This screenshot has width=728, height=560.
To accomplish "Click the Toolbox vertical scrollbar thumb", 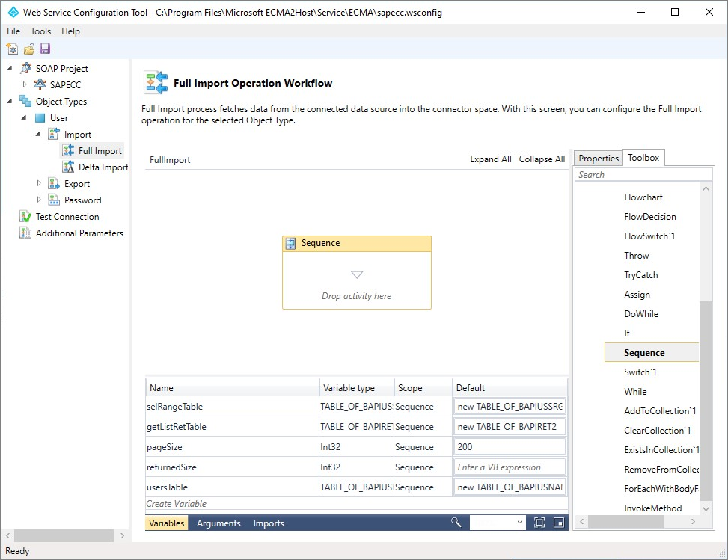I will point(706,401).
